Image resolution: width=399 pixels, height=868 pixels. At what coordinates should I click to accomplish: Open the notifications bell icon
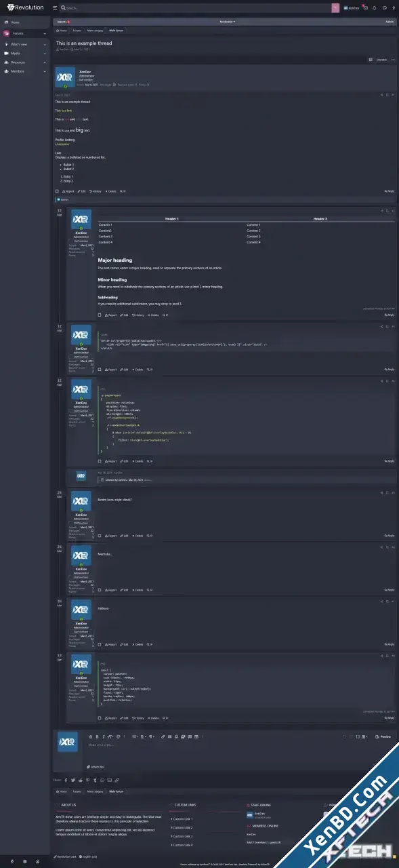(375, 7)
